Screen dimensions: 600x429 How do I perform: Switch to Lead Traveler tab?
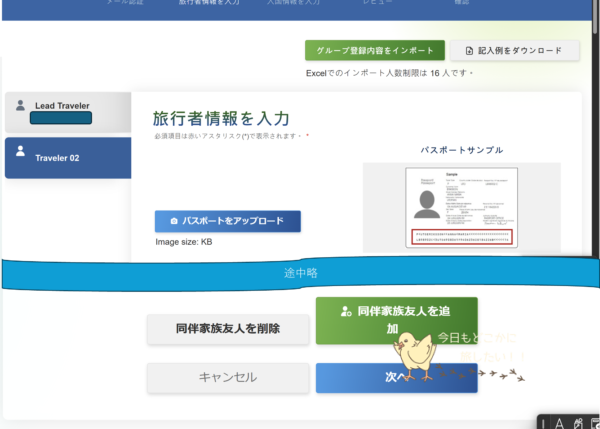(67, 112)
